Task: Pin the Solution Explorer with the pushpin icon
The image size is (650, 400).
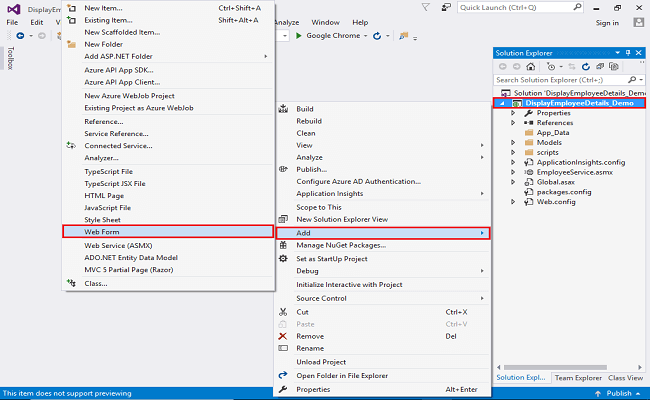Action: [x=628, y=53]
